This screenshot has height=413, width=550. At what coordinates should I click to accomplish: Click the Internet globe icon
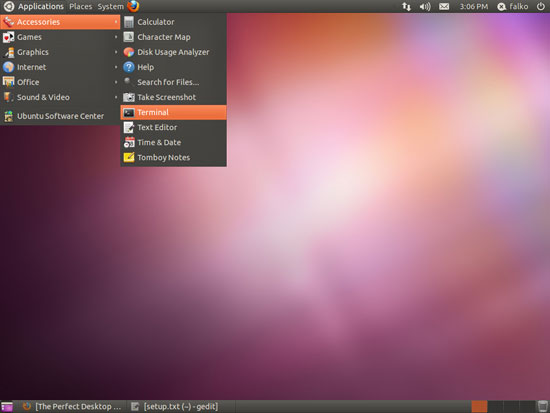click(8, 67)
